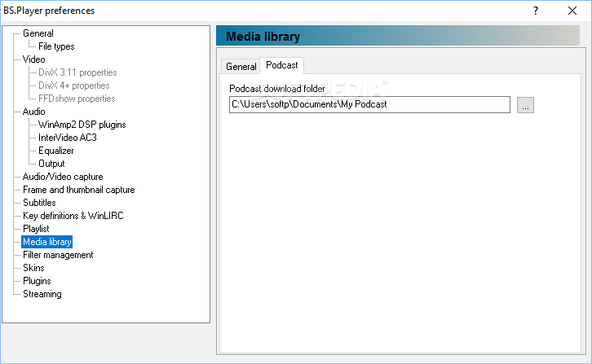Open Key definitions & WinLIRC

[73, 215]
